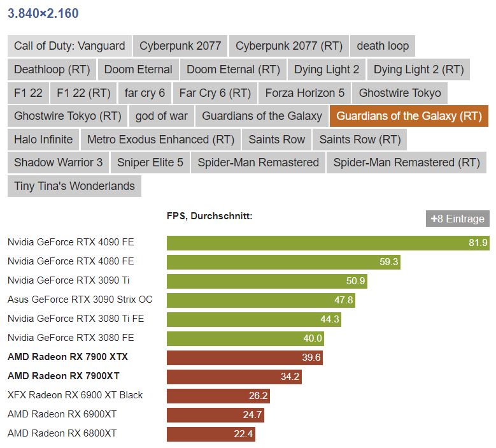Image resolution: width=496 pixels, height=448 pixels.
Task: Select Metro Exodus Enhanced (RT) tab
Action: click(160, 140)
